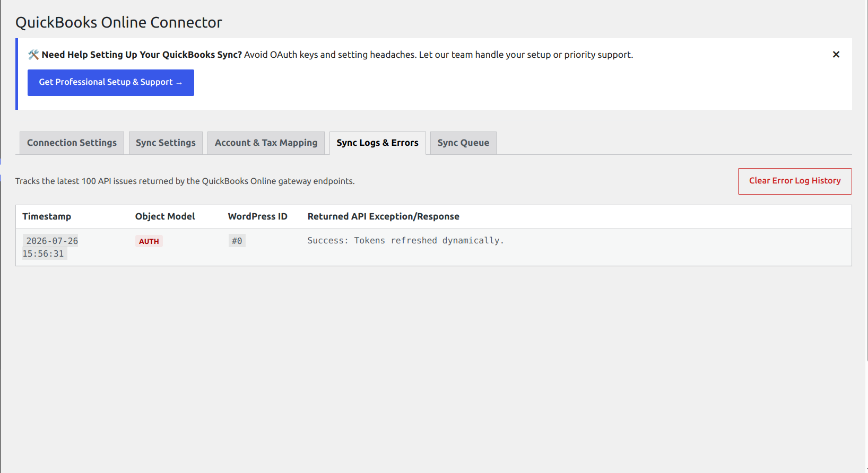Click the Object Model column header

click(x=165, y=216)
